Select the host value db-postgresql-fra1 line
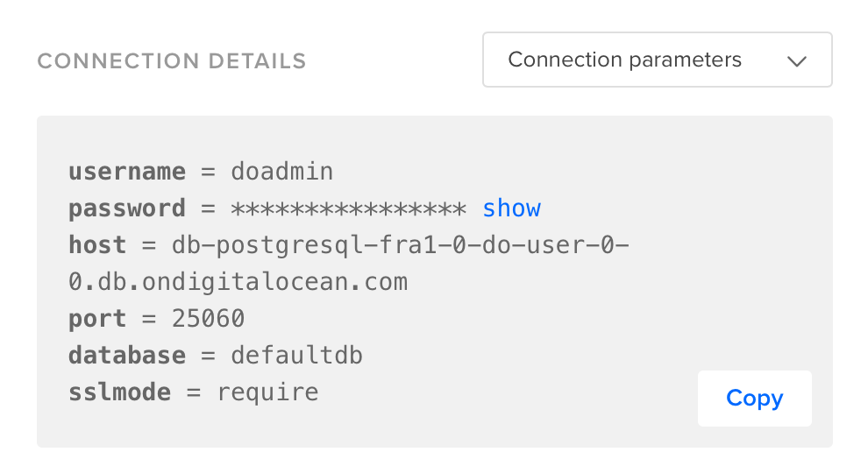 (x=400, y=245)
